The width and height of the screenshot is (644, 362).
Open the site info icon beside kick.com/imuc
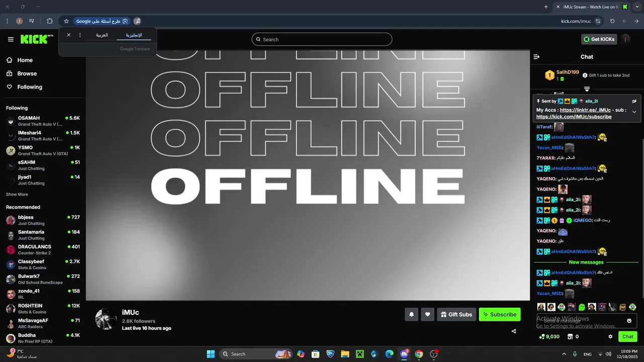[x=598, y=21]
